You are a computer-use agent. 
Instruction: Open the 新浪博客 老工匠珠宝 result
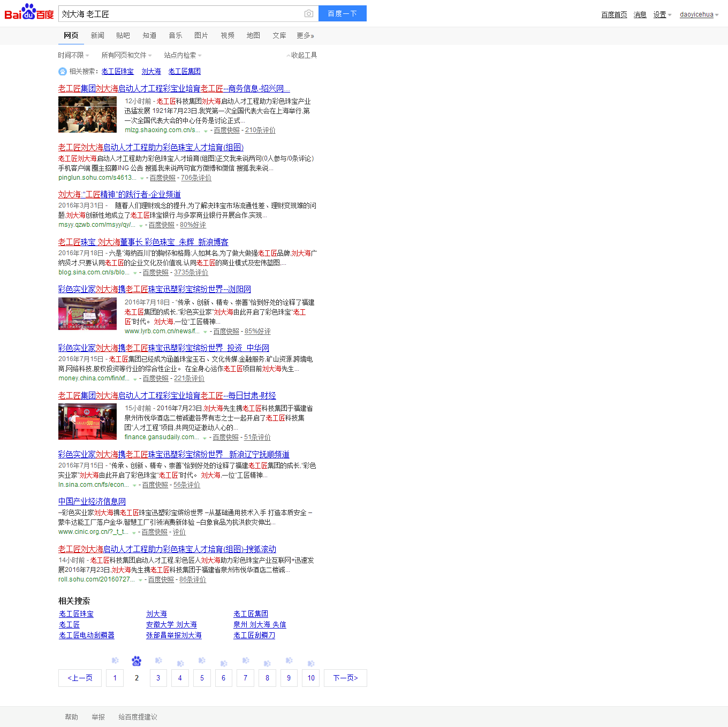coord(143,242)
